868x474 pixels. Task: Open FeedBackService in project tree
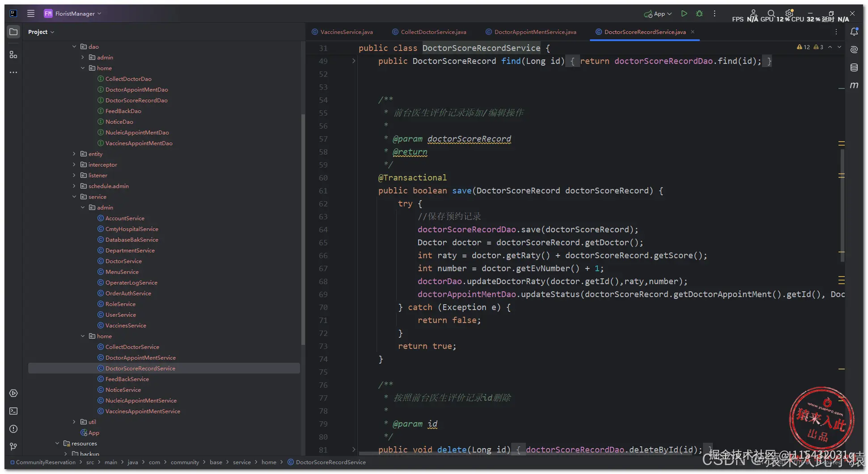[x=127, y=379]
